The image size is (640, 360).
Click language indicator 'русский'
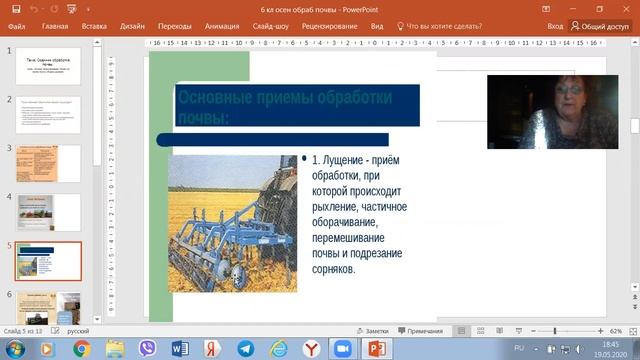[x=78, y=331]
